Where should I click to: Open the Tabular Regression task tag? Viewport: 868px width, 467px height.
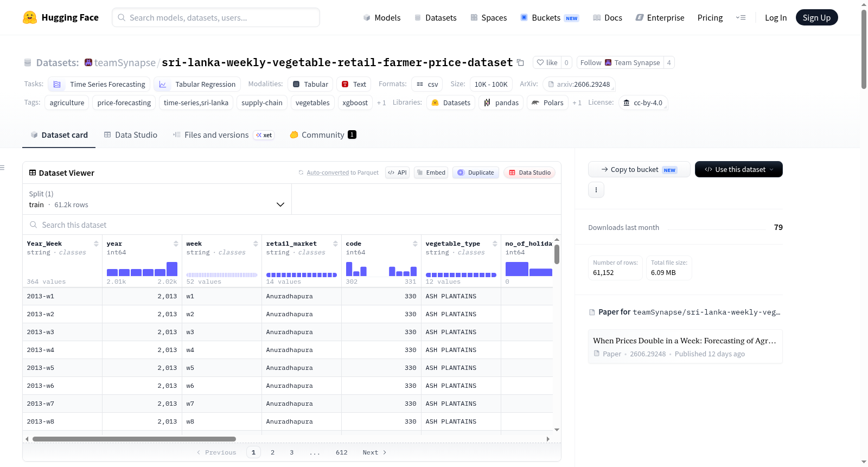point(197,84)
